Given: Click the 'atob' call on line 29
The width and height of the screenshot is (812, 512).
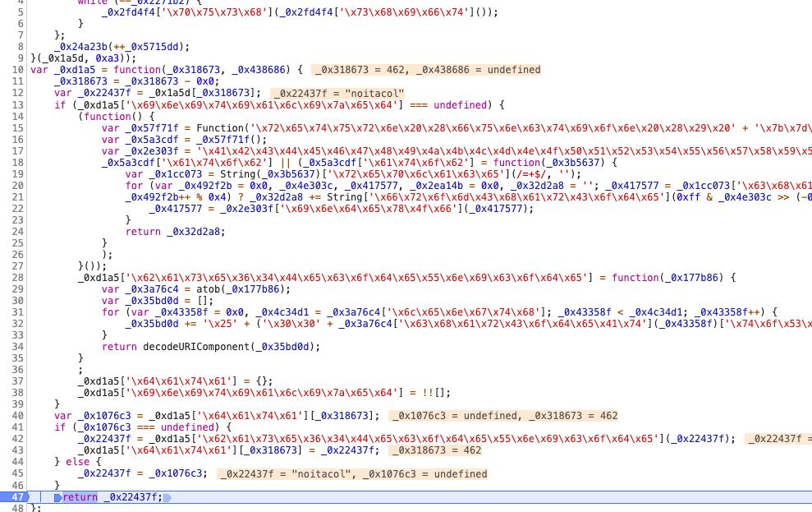Looking at the screenshot, I should pos(208,289).
